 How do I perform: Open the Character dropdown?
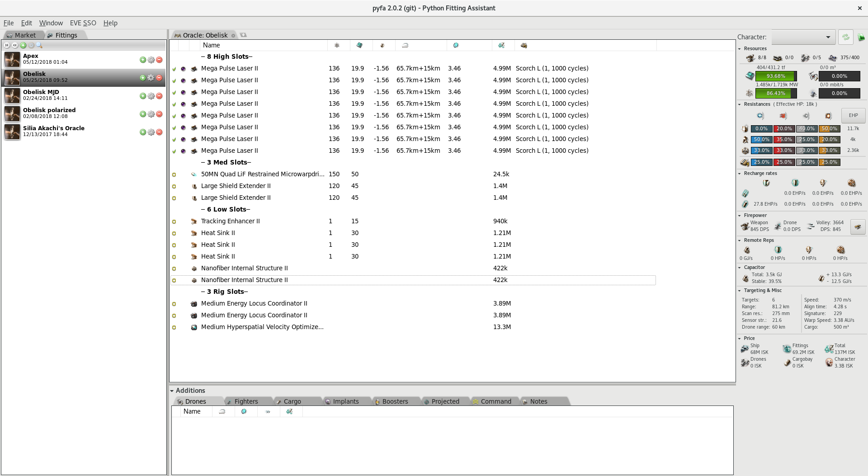pos(827,37)
